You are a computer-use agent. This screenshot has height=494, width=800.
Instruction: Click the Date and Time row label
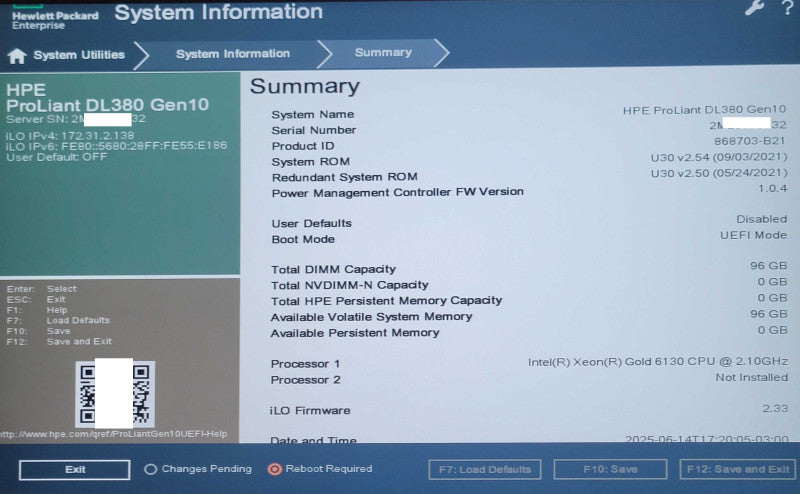pos(313,439)
